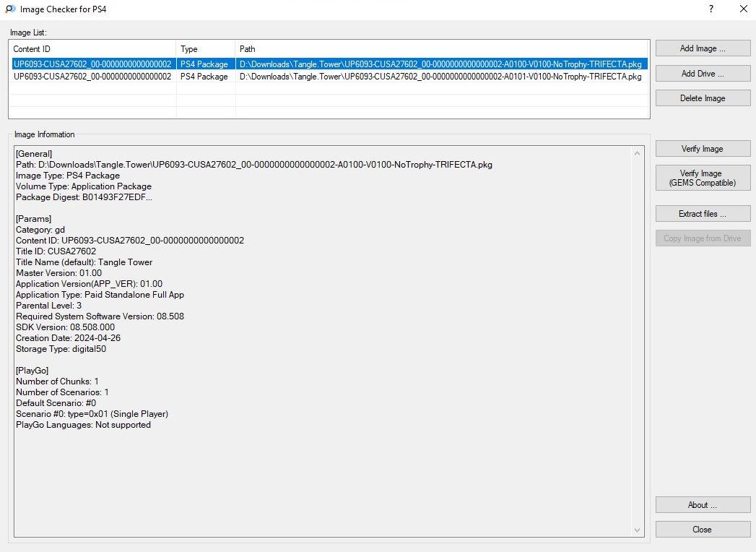This screenshot has width=756, height=552.
Task: Click the [PlayGo] section heading
Action: [x=32, y=371]
